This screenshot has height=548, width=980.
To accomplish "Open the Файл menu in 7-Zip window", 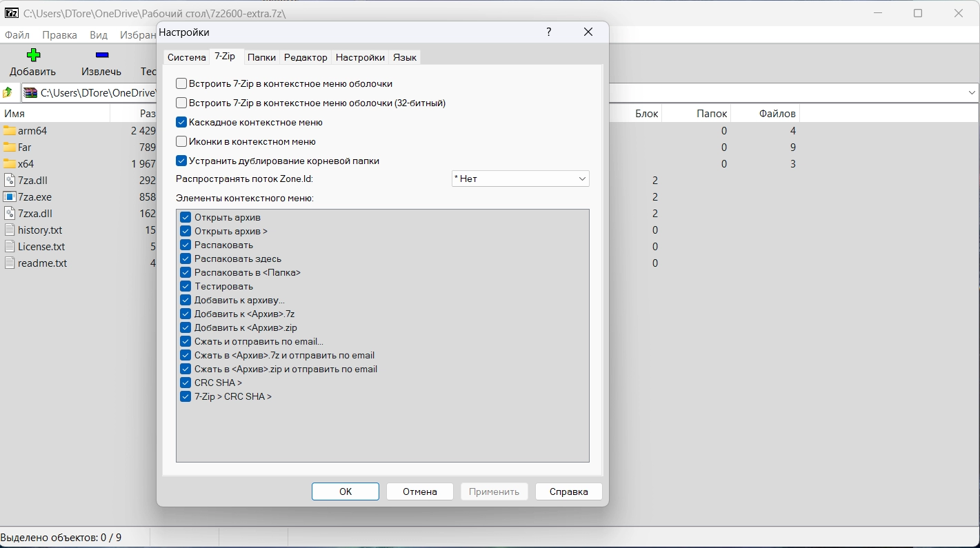I will (17, 35).
